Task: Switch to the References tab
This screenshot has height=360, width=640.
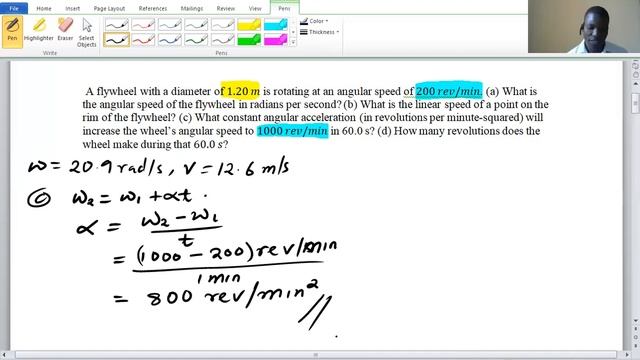Action: (153, 8)
